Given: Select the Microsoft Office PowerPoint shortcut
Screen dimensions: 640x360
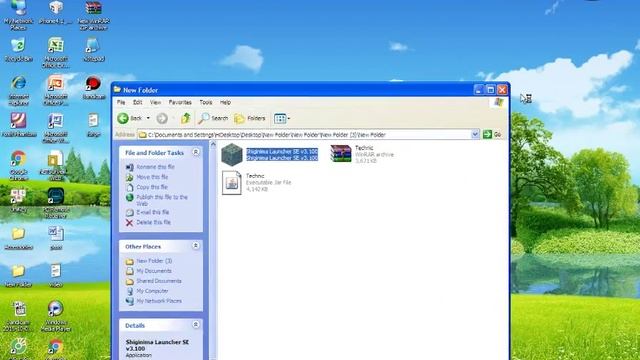Looking at the screenshot, I should click(x=56, y=91).
